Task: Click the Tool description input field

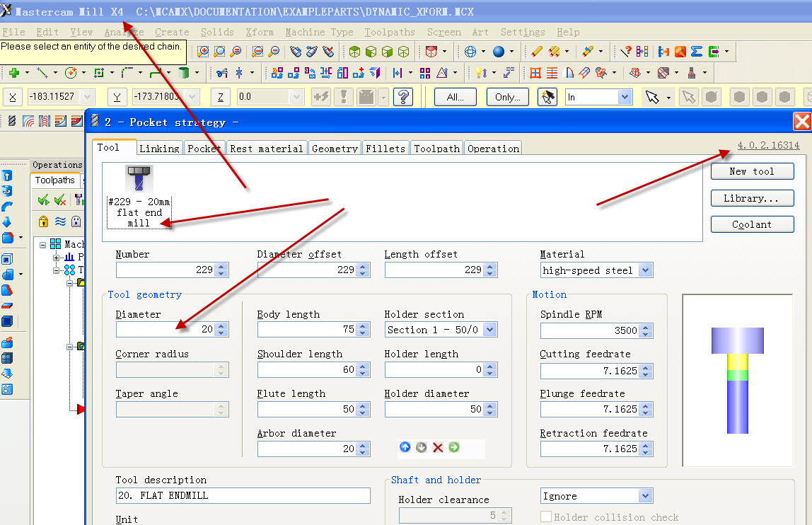Action: coord(243,495)
